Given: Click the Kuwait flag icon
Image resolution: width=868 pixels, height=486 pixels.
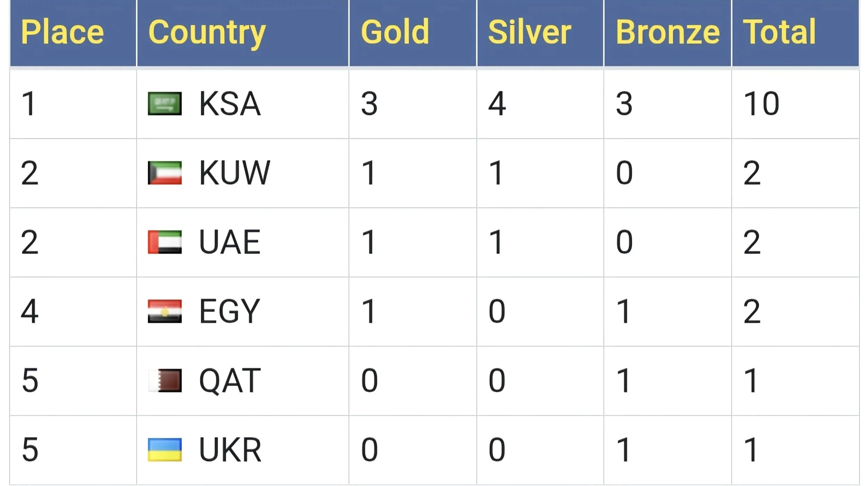Looking at the screenshot, I should pos(165,172).
